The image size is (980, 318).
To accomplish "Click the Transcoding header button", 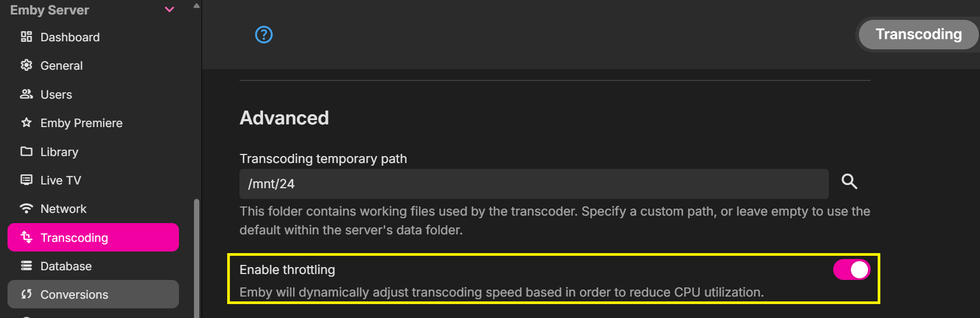I will [918, 34].
